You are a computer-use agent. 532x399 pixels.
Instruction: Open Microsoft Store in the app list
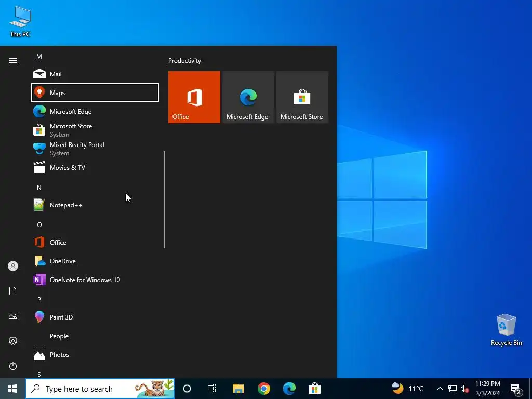(95, 130)
